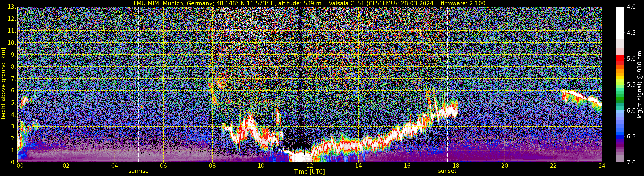This screenshot has width=644, height=176.
Task: Click the white dashed sunrise line
Action: (x=139, y=85)
